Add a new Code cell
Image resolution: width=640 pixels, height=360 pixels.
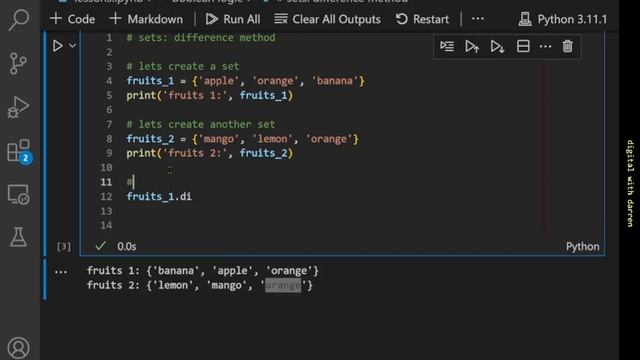(72, 19)
